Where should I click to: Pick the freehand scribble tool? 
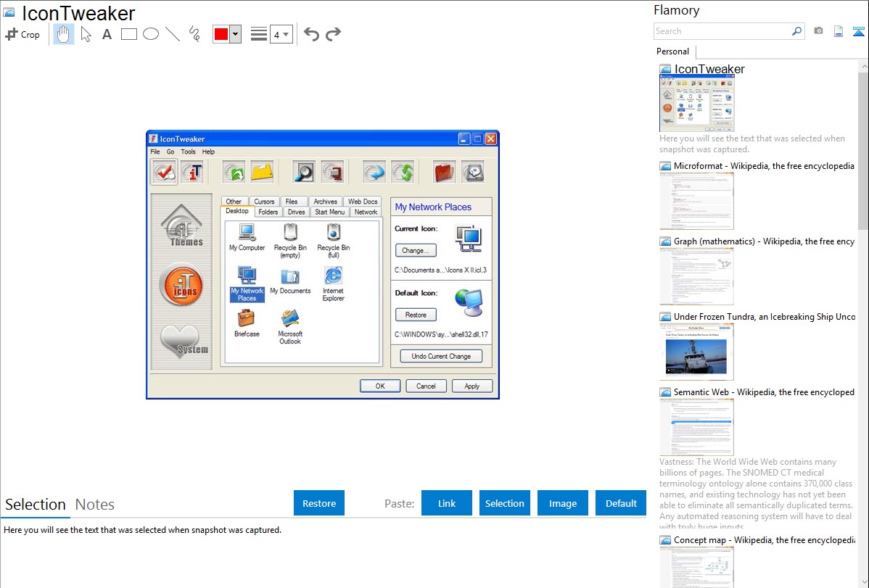coord(194,34)
